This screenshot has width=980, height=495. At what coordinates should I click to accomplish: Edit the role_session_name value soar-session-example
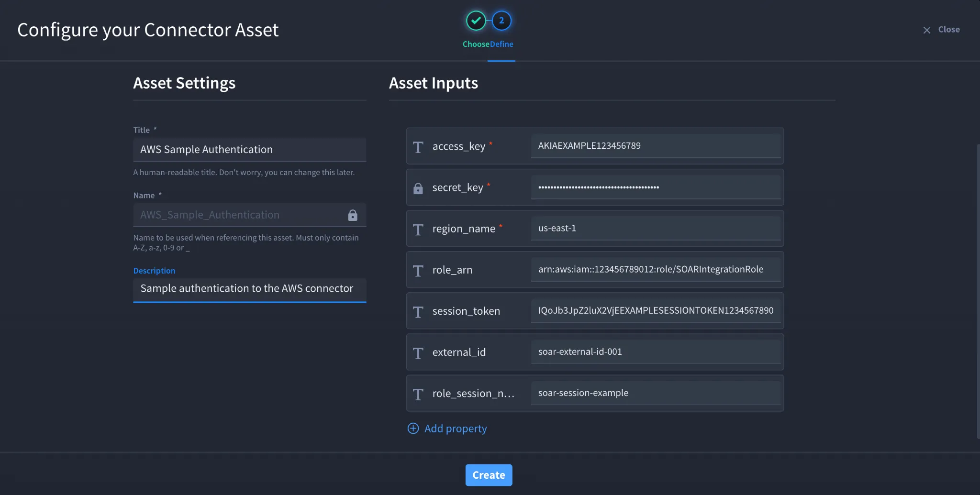click(656, 393)
